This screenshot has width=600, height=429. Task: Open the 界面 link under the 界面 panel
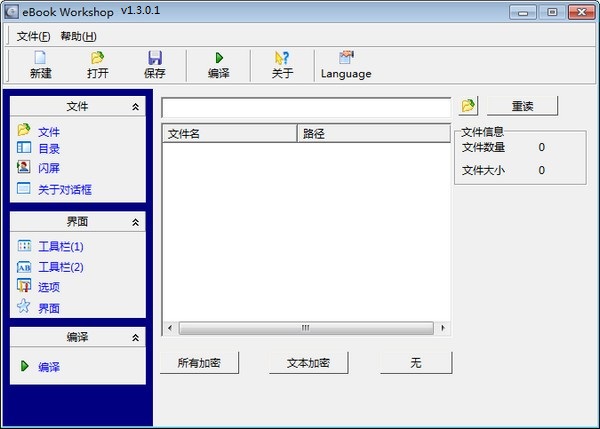tap(49, 308)
